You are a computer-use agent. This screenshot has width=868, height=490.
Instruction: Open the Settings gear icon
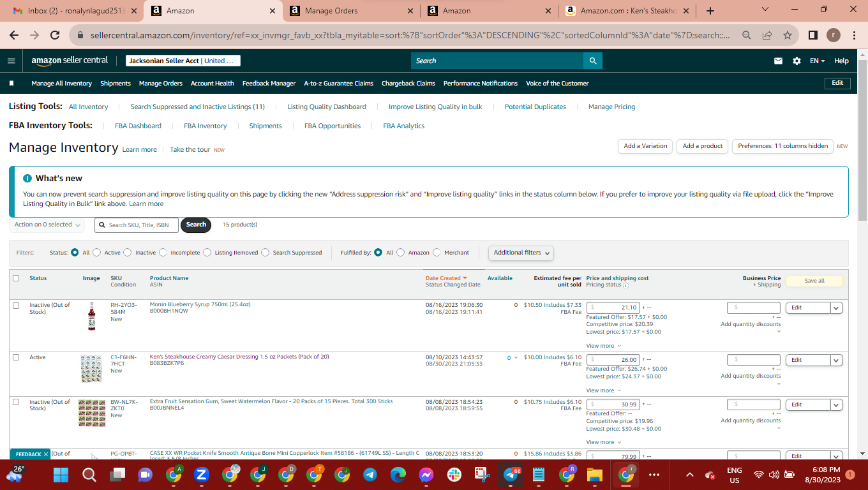click(x=797, y=61)
